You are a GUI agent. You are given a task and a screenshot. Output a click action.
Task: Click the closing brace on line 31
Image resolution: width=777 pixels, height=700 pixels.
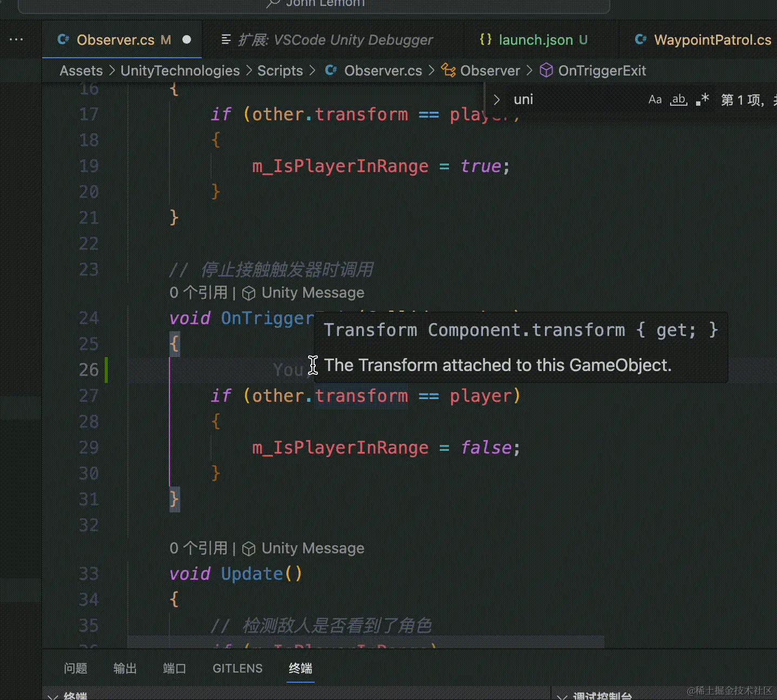[174, 499]
